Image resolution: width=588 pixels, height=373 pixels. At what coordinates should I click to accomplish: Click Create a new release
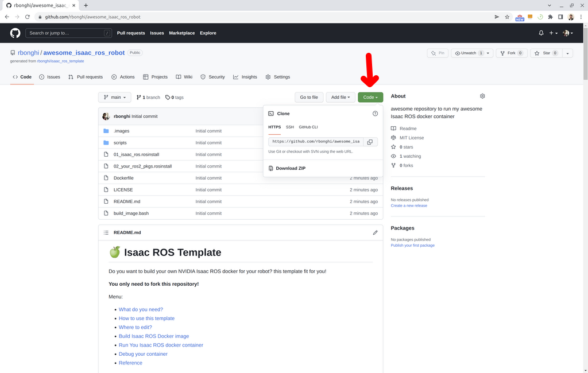pyautogui.click(x=409, y=206)
